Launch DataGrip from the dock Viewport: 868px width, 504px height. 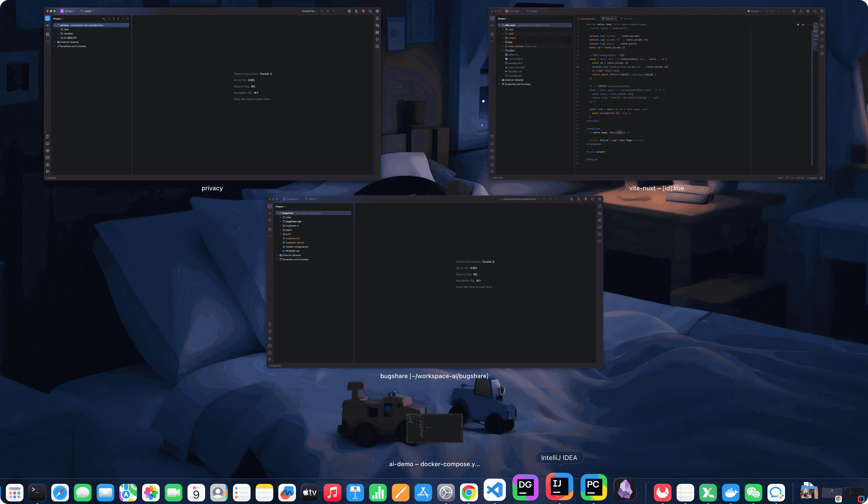525,487
